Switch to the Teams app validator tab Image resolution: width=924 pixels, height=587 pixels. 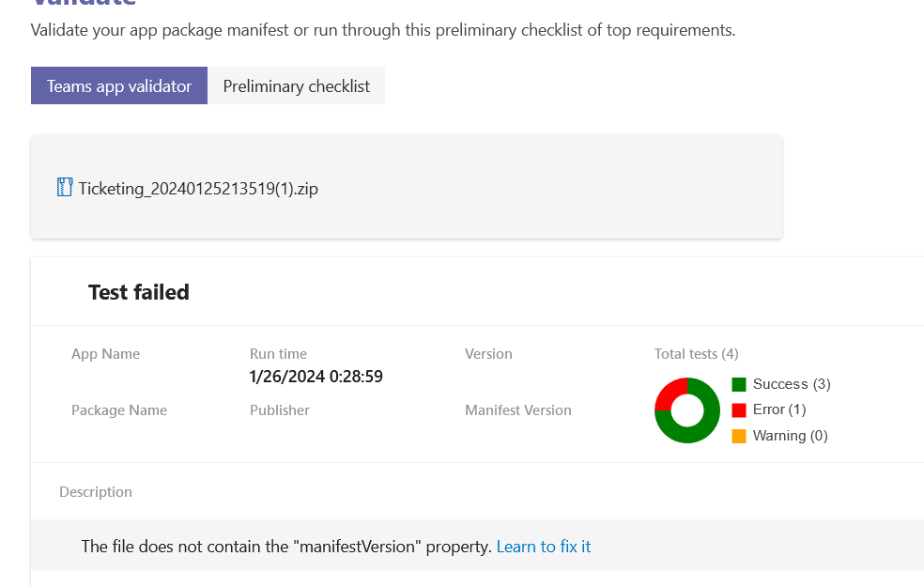click(119, 85)
